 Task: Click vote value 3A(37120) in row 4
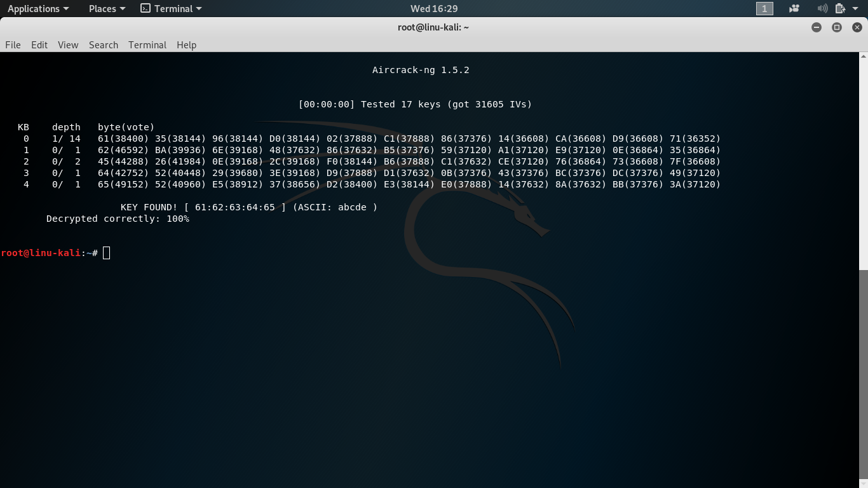point(695,184)
